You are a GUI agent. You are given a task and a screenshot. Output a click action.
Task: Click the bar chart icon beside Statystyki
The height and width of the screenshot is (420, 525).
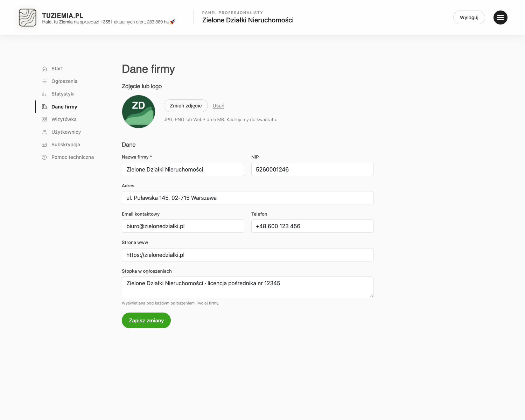pos(44,94)
